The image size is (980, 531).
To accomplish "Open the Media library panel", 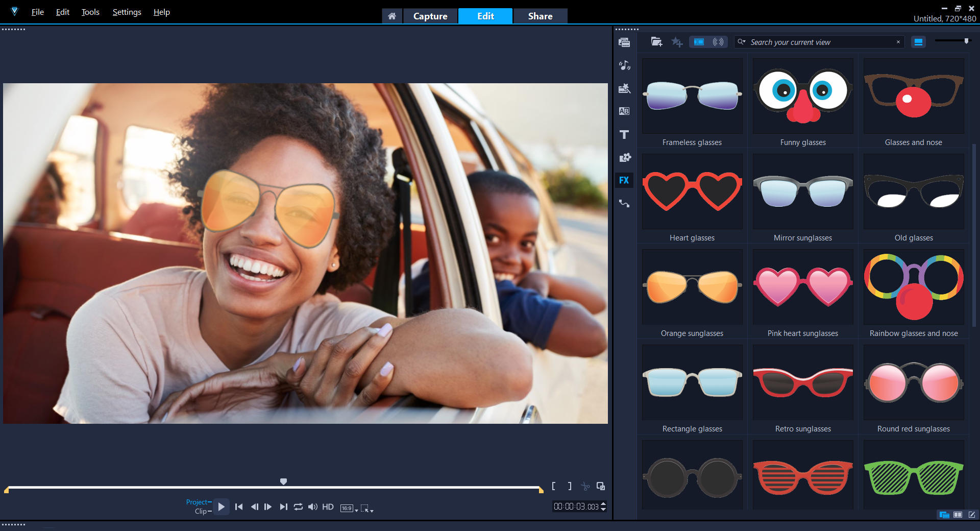I will [x=624, y=42].
